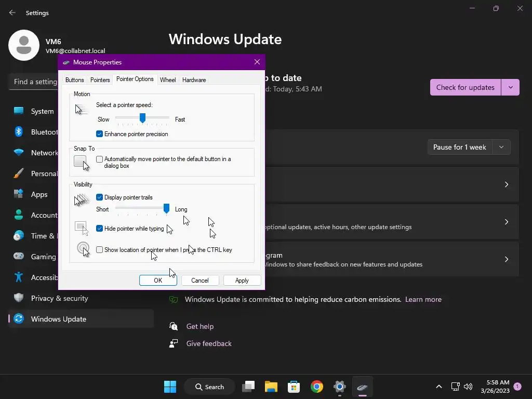Image resolution: width=532 pixels, height=399 pixels.
Task: Open the System settings icon
Action: [19, 111]
